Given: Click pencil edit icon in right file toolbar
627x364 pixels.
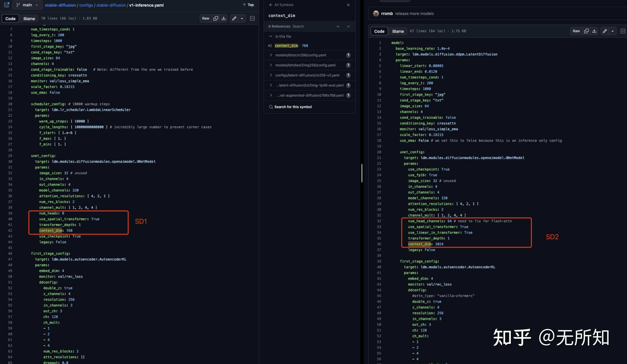Looking at the screenshot, I should click(x=605, y=31).
